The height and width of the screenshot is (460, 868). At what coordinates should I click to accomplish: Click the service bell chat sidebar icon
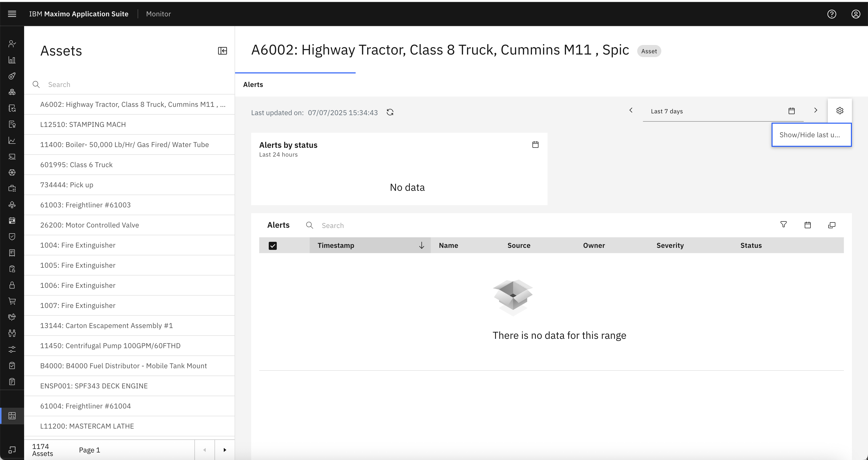click(12, 317)
